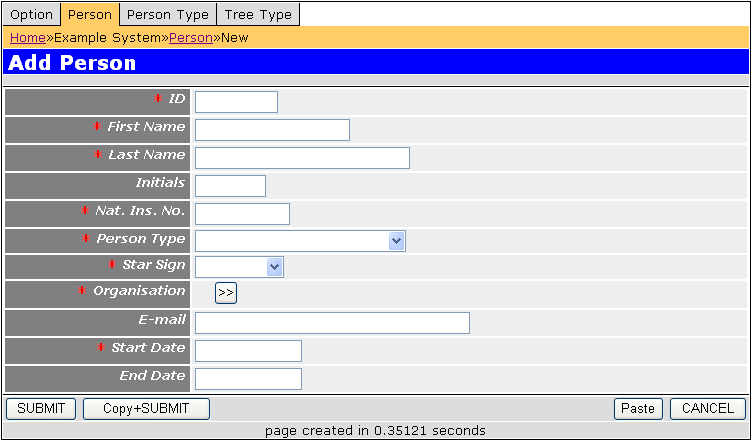This screenshot has width=752, height=441.
Task: Click the CANCEL button
Action: pos(708,409)
